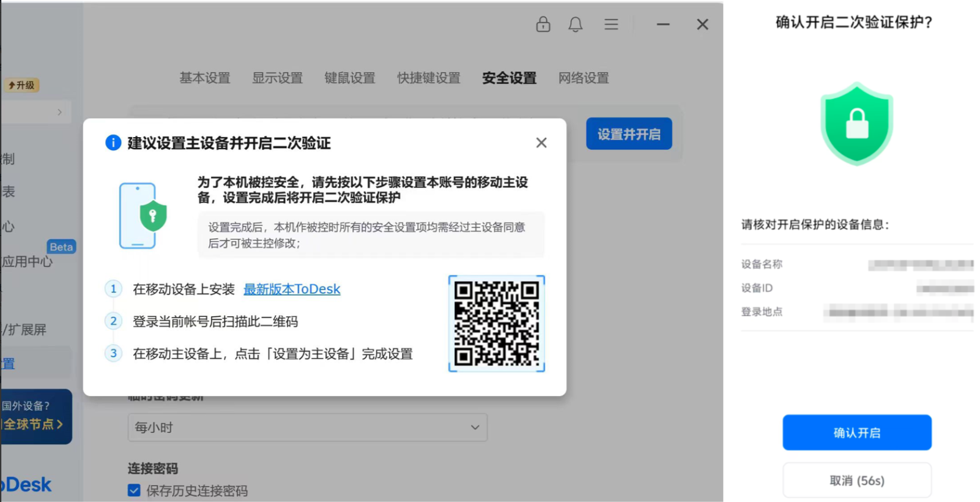Click the 确认开启 confirm button

point(856,433)
